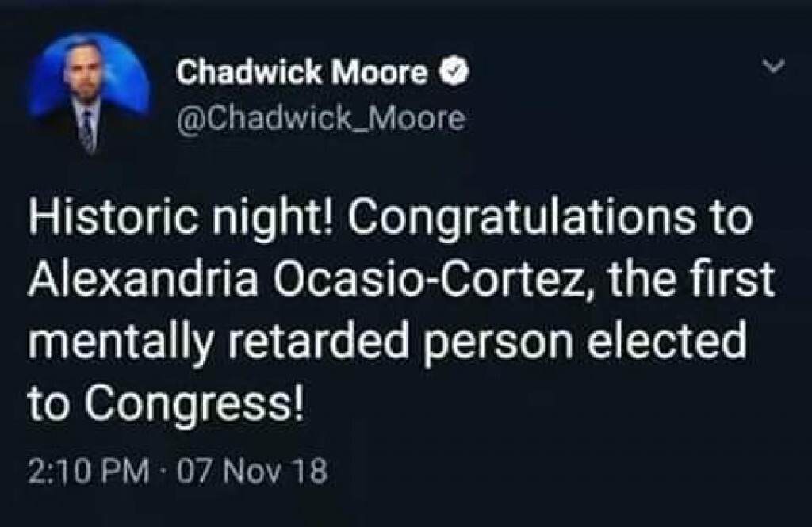Click the words 'Historic night!' in tweet
This screenshot has height=527, width=812.
pyautogui.click(x=186, y=221)
